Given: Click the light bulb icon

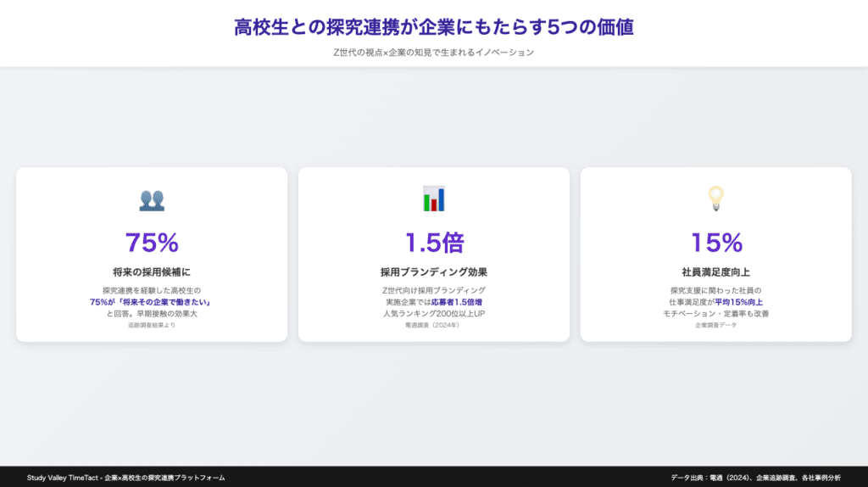Looking at the screenshot, I should pyautogui.click(x=715, y=199).
